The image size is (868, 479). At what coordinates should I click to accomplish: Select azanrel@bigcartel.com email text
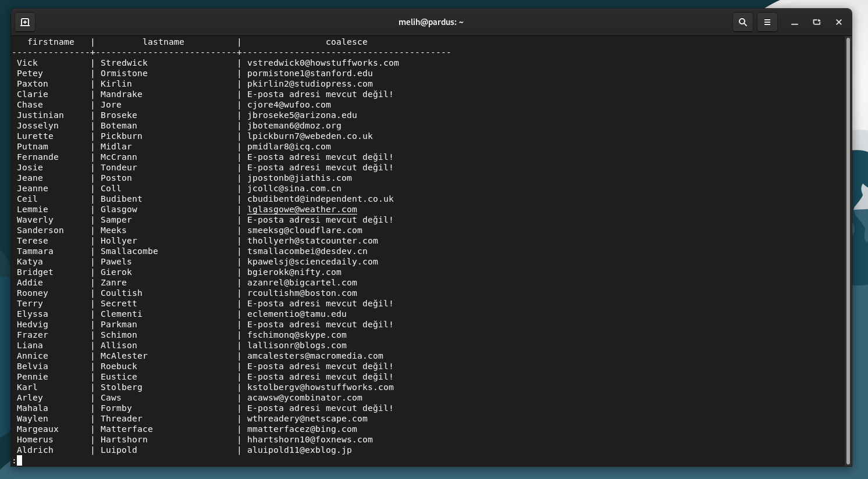pos(302,283)
